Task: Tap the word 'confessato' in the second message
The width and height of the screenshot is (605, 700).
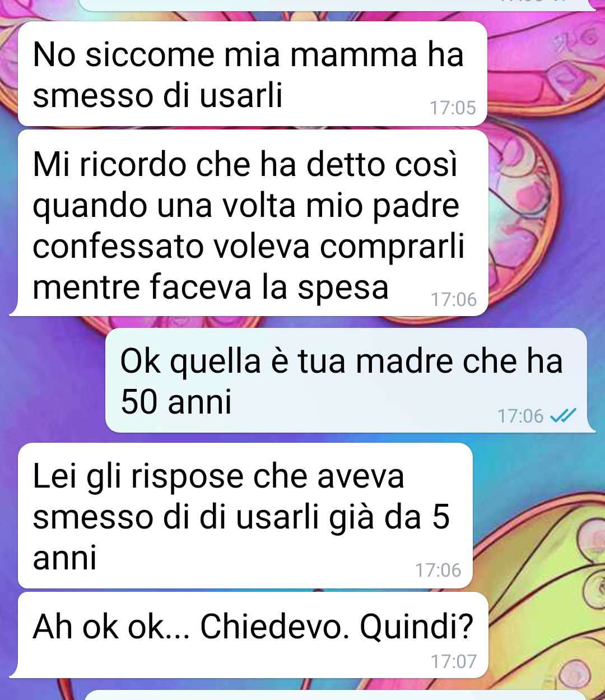Action: click(x=118, y=247)
